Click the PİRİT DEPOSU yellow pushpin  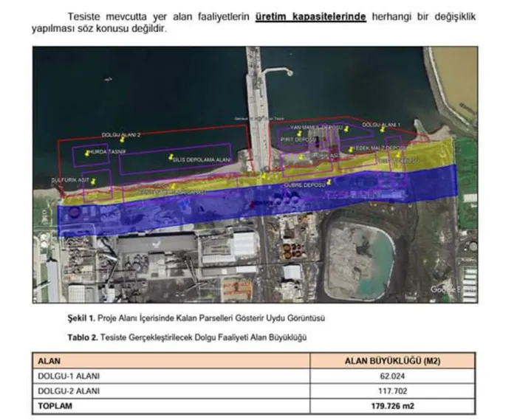[299, 134]
